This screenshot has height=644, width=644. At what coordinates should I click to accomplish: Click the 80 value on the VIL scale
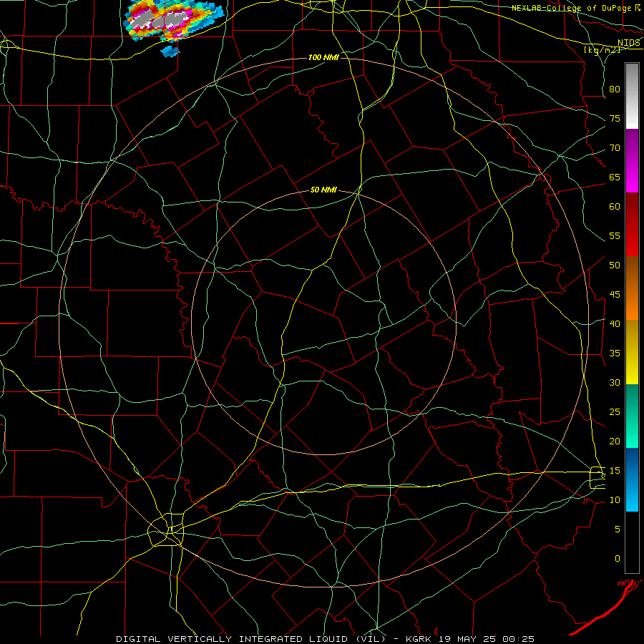click(x=615, y=89)
